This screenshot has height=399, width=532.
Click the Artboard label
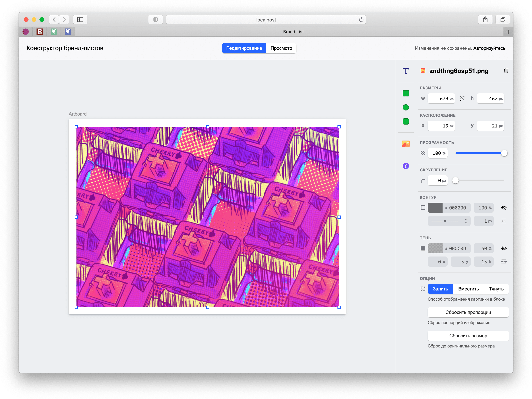pos(78,114)
